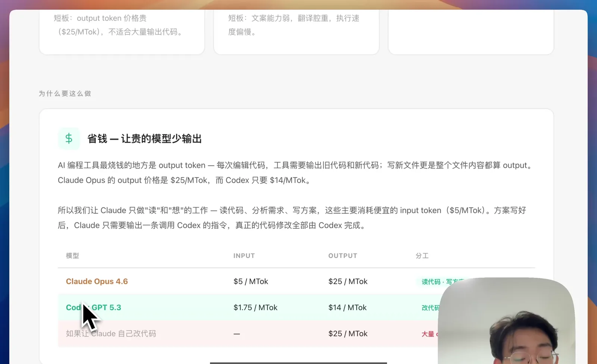
Task: Click the red row's $25 / MTok output price
Action: (348, 334)
